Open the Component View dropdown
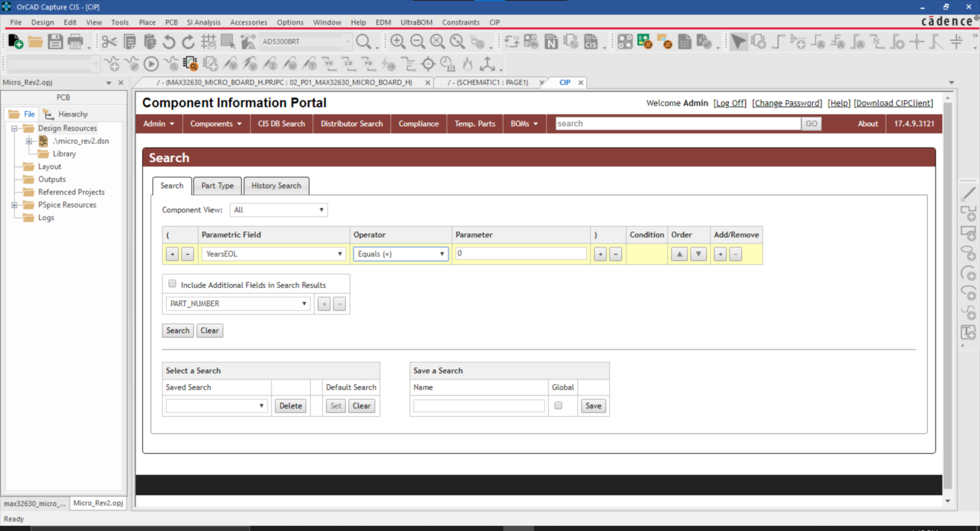Viewport: 980px width, 531px height. point(278,210)
